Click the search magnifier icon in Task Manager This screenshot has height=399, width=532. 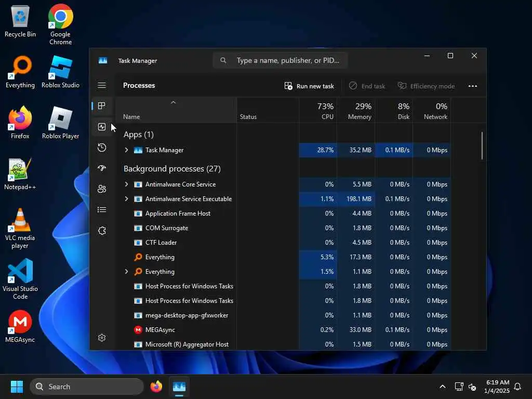tap(223, 60)
